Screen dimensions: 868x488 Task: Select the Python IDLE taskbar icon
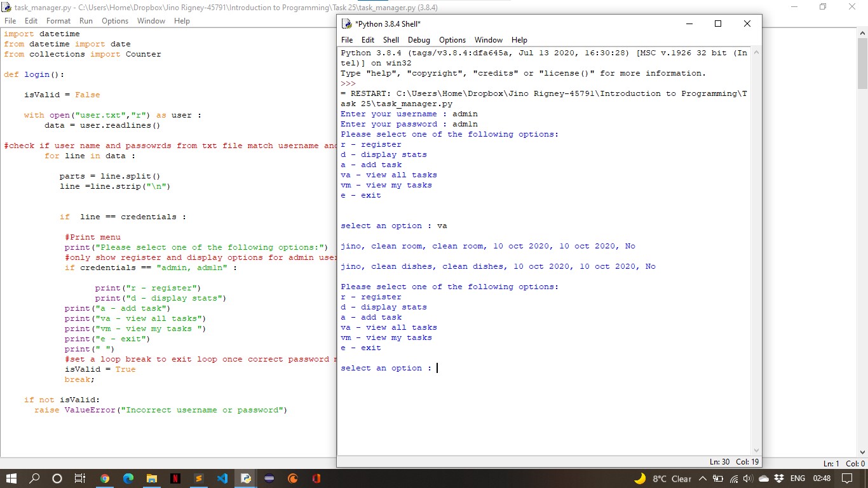pyautogui.click(x=245, y=478)
